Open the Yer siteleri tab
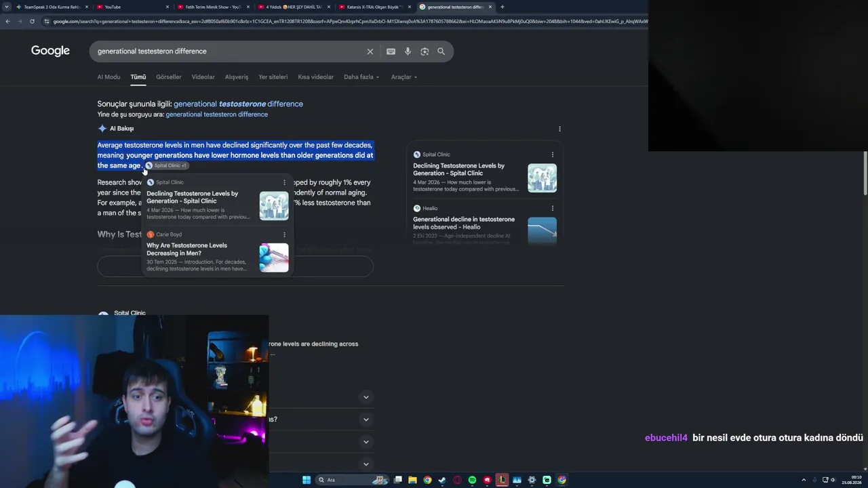 point(273,77)
